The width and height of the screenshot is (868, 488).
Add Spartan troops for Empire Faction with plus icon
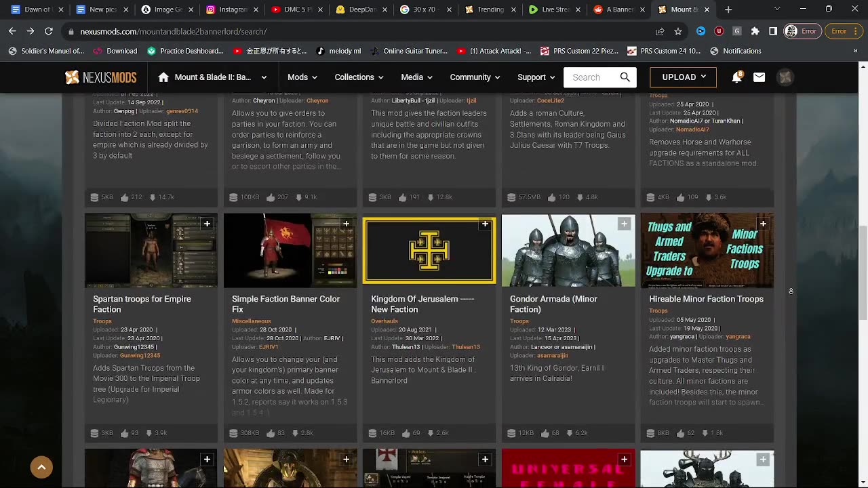tap(207, 224)
